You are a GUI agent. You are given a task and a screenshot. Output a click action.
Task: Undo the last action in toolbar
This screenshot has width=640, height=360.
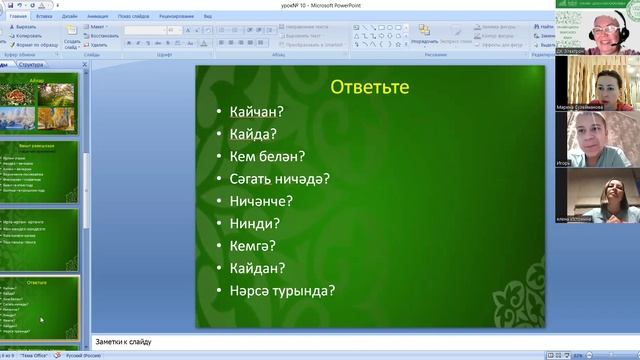pyautogui.click(x=19, y=5)
